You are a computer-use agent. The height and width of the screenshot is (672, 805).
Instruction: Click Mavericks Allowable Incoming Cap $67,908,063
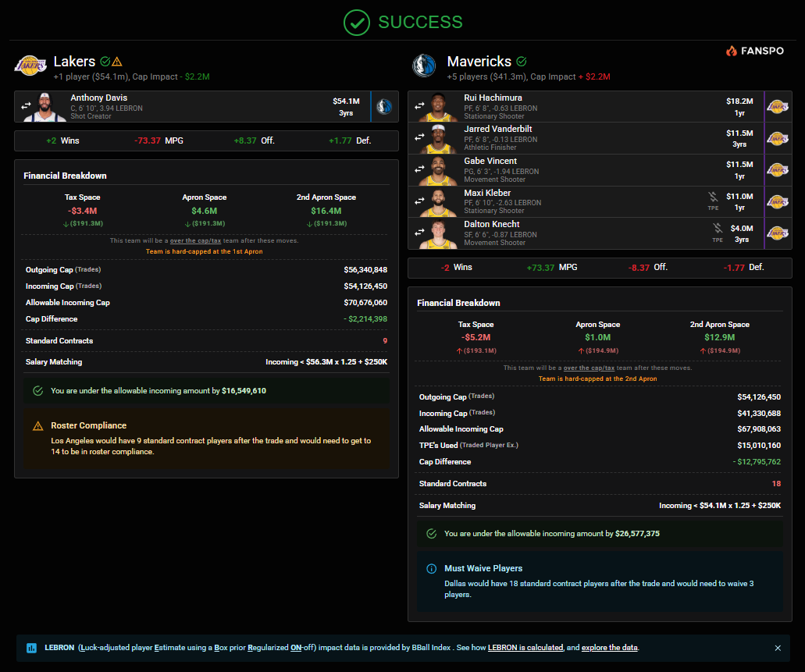point(759,429)
